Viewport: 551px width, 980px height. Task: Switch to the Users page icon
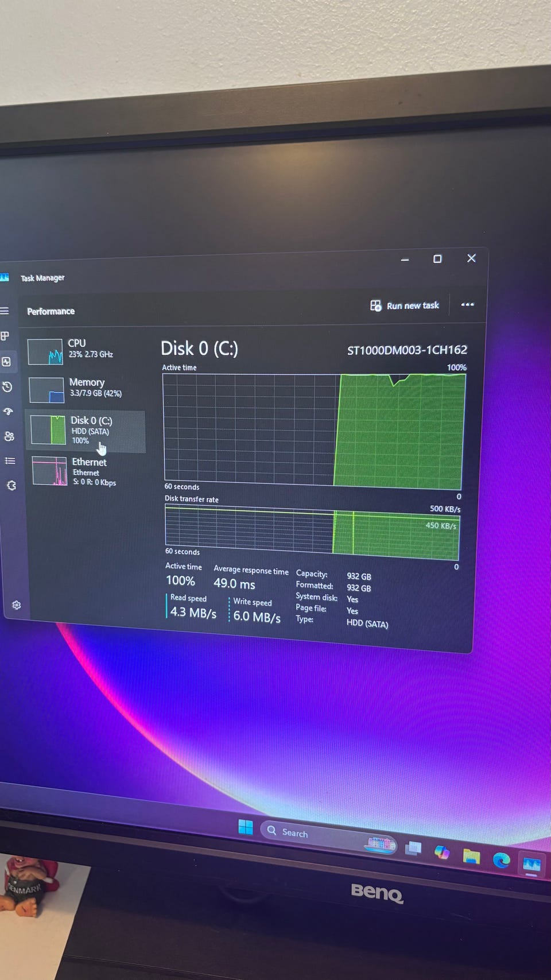point(9,436)
